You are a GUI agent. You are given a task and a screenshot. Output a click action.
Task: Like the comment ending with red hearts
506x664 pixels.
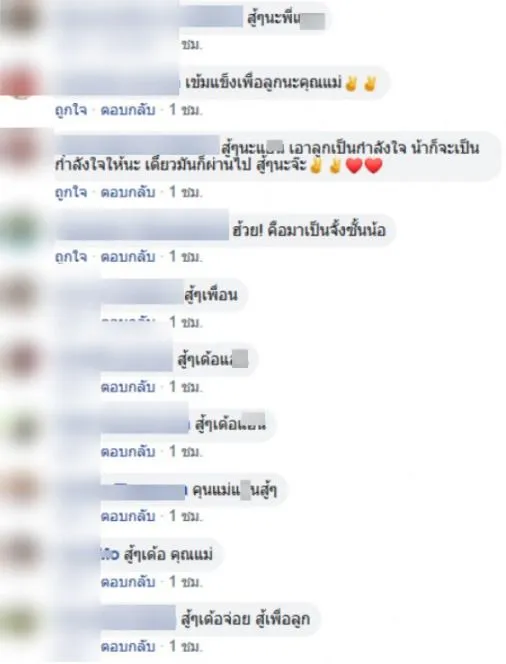click(71, 192)
